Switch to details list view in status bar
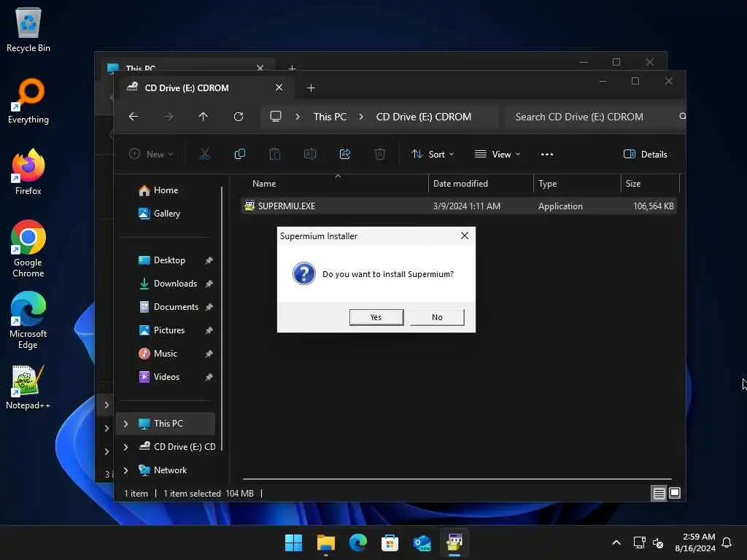This screenshot has height=560, width=747. (659, 494)
